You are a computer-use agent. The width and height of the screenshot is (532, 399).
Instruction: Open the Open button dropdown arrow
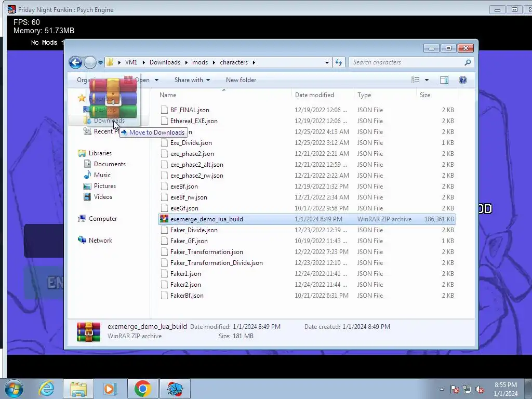(x=156, y=80)
